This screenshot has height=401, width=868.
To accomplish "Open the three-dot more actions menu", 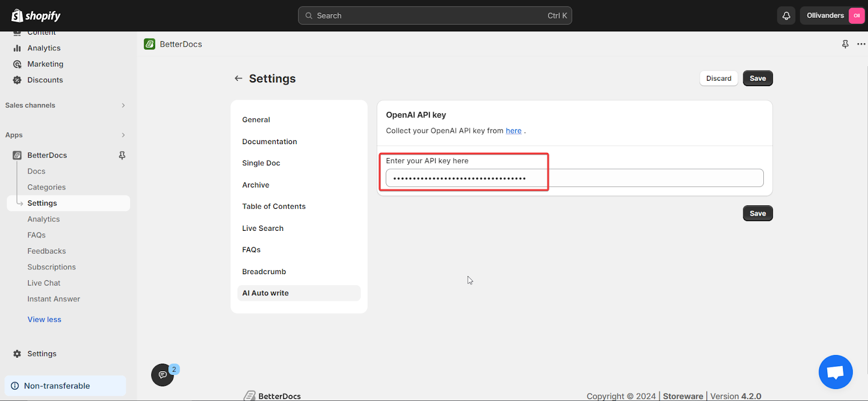I will click(x=861, y=44).
